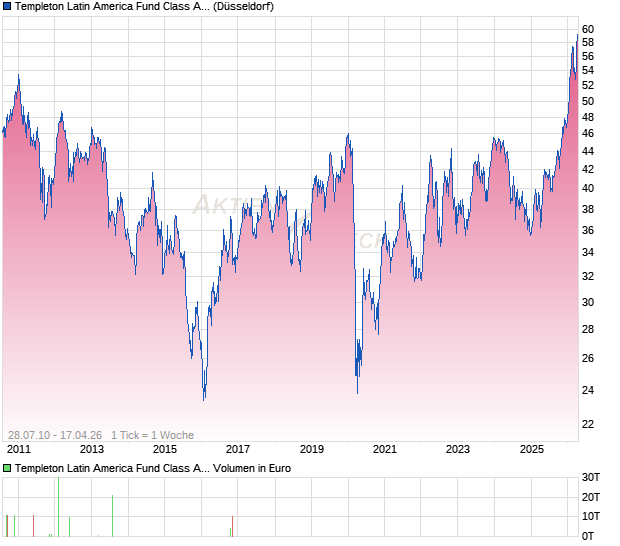Click the red volume bar near 2017
This screenshot has height=546, width=620.
(232, 526)
